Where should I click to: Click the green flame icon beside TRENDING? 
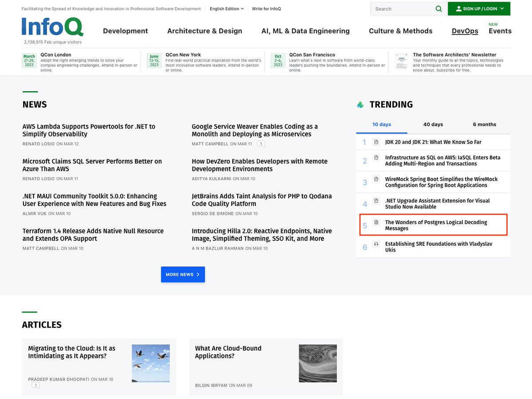point(360,105)
